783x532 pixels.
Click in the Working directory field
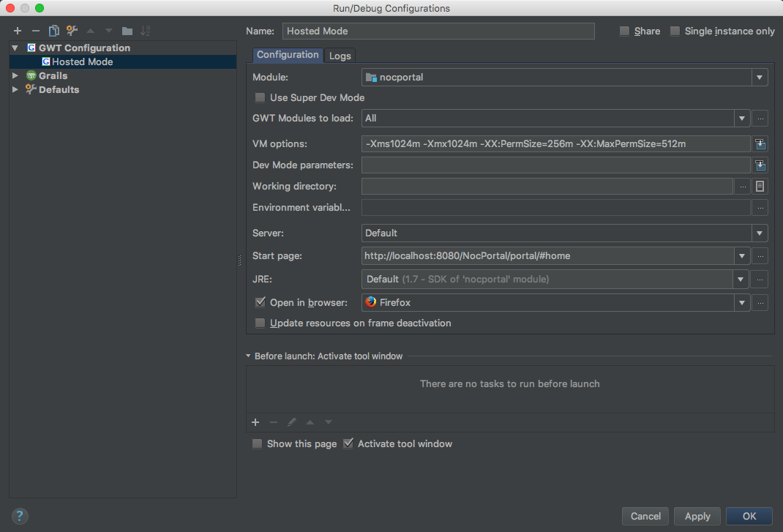click(547, 187)
